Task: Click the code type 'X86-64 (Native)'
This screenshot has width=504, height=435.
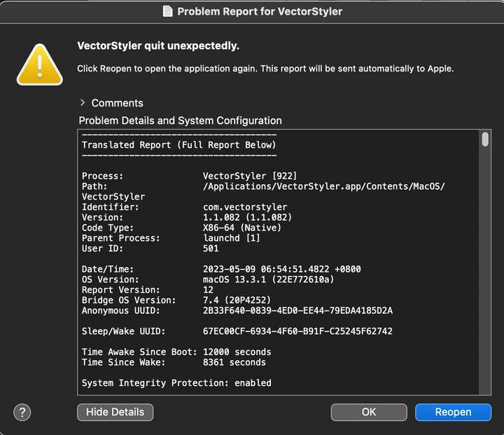Action: click(x=242, y=228)
